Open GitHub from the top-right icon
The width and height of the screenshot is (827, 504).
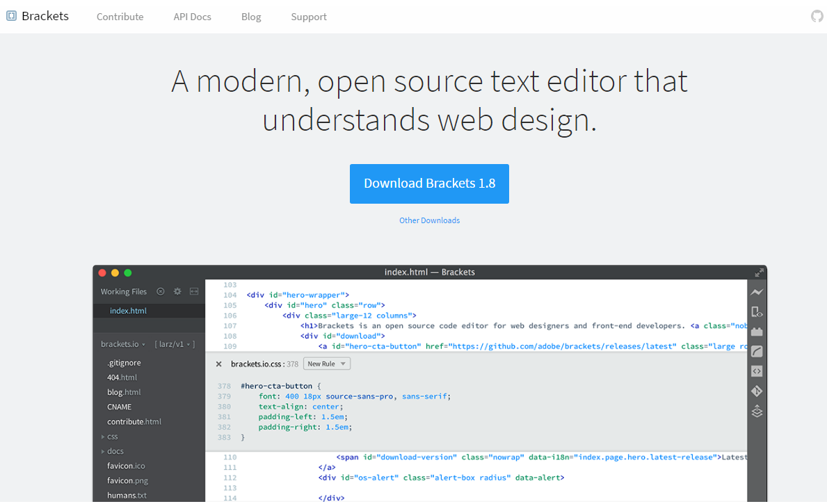(817, 16)
